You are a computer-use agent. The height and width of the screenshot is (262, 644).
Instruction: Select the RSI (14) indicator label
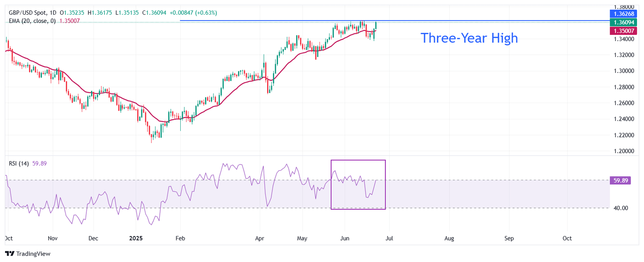click(x=18, y=163)
